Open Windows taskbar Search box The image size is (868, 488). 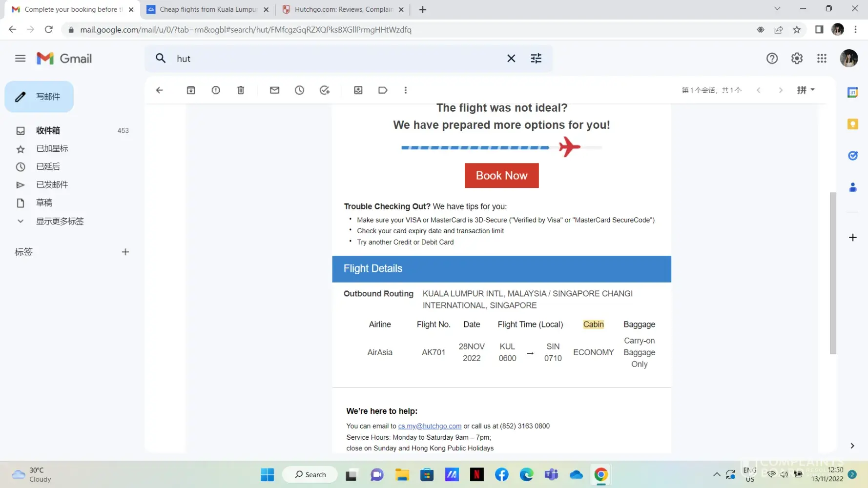[x=310, y=474]
